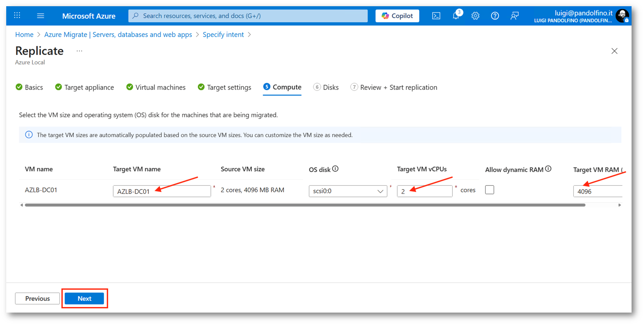Launch Cloud Shell from the top bar

pyautogui.click(x=436, y=16)
